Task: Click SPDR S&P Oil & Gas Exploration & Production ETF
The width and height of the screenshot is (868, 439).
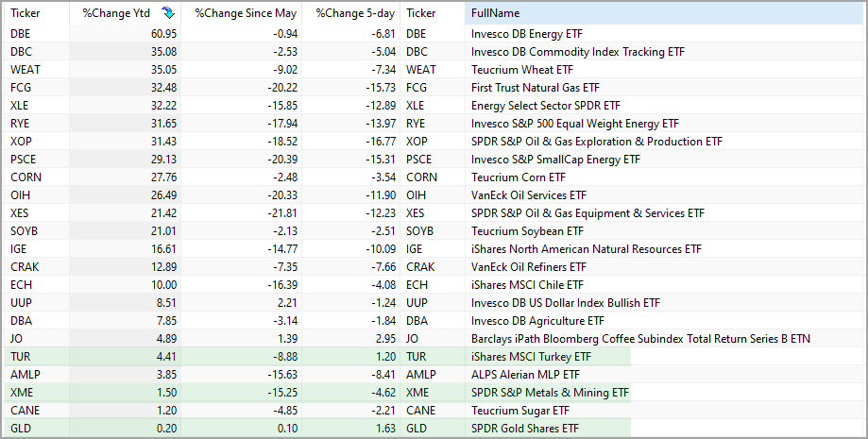Action: (597, 142)
